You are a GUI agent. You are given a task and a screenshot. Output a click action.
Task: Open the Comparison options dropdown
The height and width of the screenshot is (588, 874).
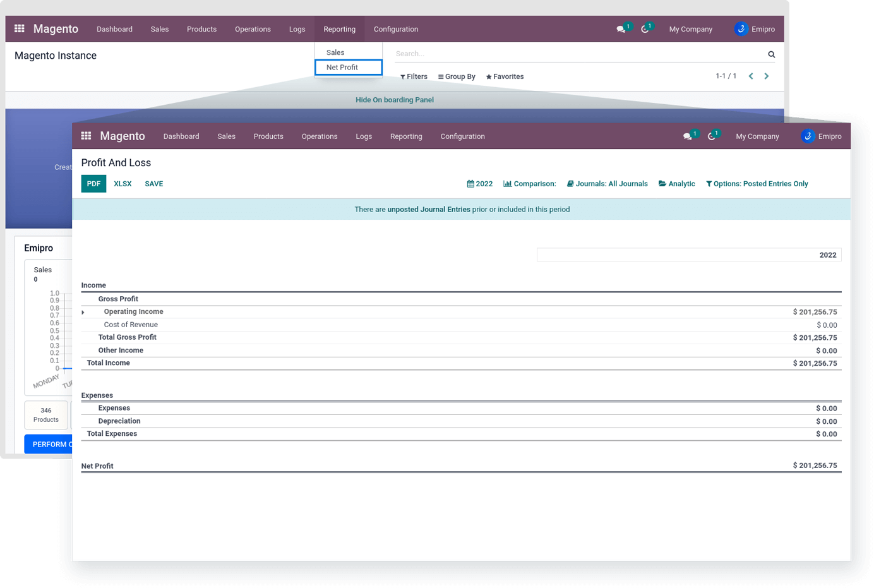[529, 184]
